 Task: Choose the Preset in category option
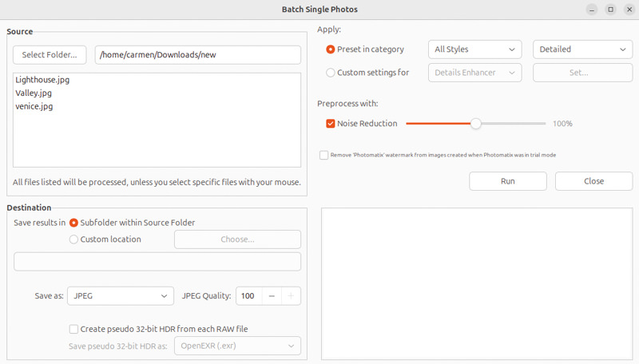pos(331,49)
